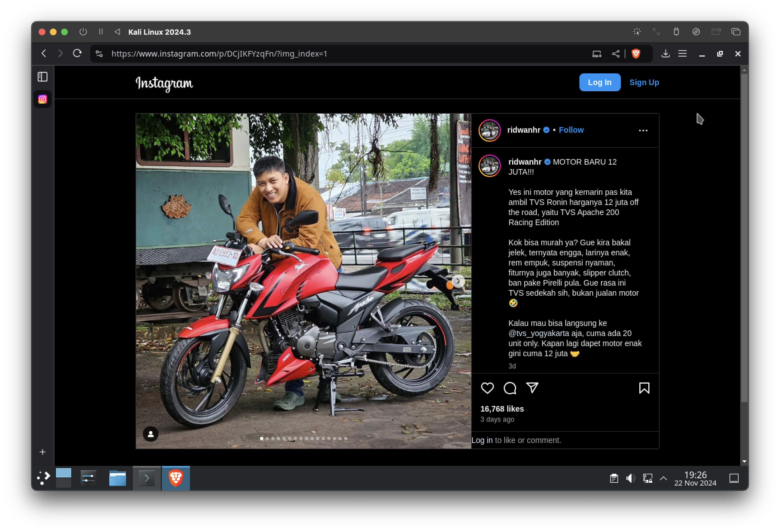780x532 pixels.
Task: Open Instagram shortcut in sidebar
Action: pyautogui.click(x=43, y=99)
